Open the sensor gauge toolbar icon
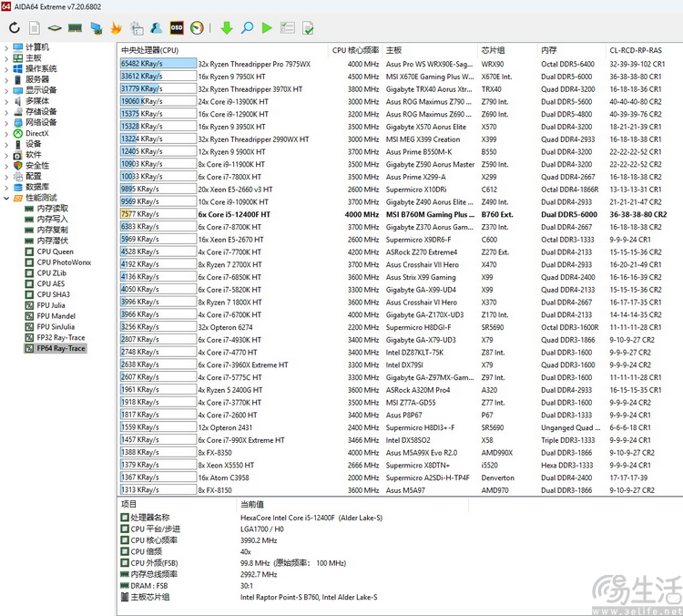The height and width of the screenshot is (616, 683). (197, 28)
